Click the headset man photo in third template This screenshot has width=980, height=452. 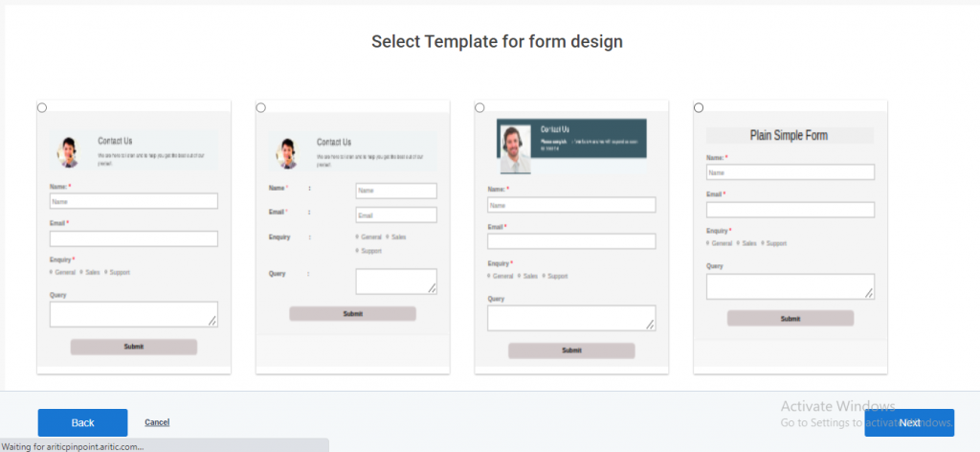515,149
